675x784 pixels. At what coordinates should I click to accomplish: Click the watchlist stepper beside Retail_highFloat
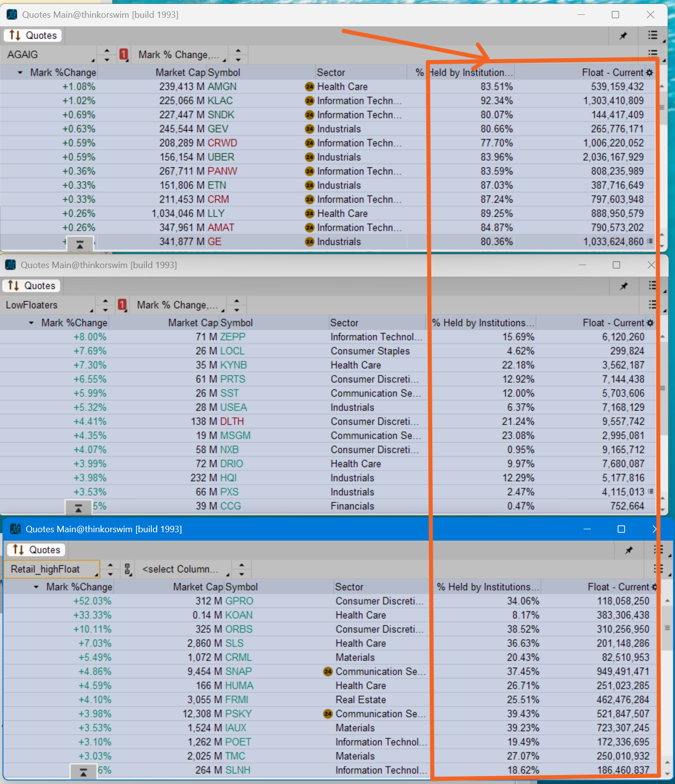[x=110, y=569]
